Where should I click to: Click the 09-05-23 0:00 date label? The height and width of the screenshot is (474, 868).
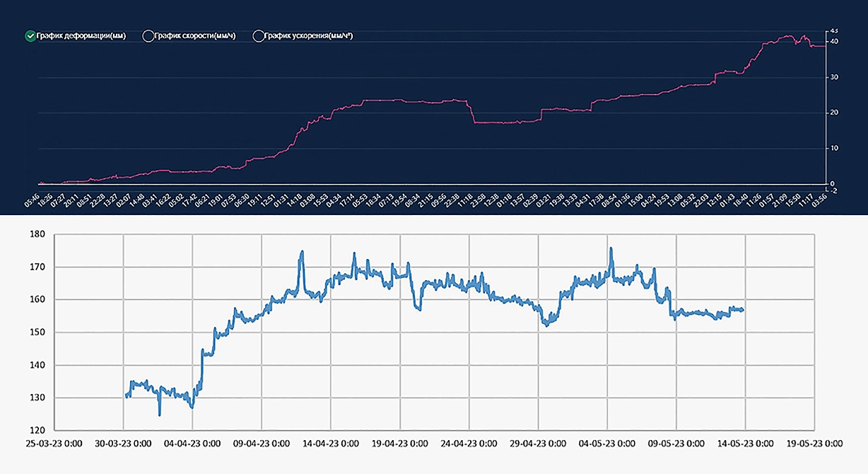click(x=676, y=444)
